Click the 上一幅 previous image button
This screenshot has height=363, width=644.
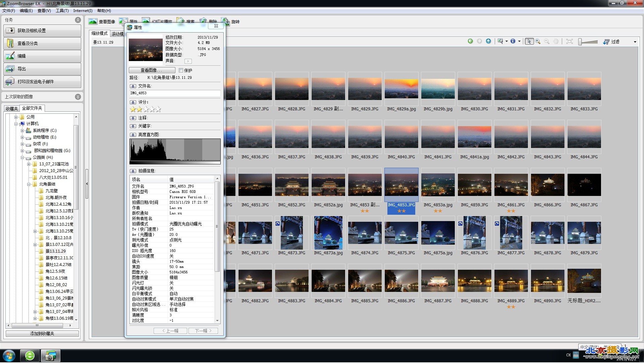[x=170, y=331]
